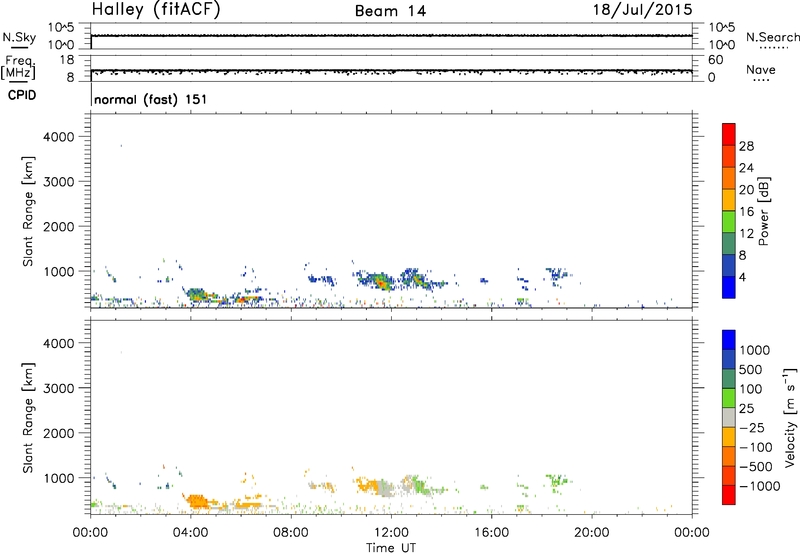The width and height of the screenshot is (800, 554).
Task: Click the '500' label on Velocity colorbar
Action: [751, 369]
